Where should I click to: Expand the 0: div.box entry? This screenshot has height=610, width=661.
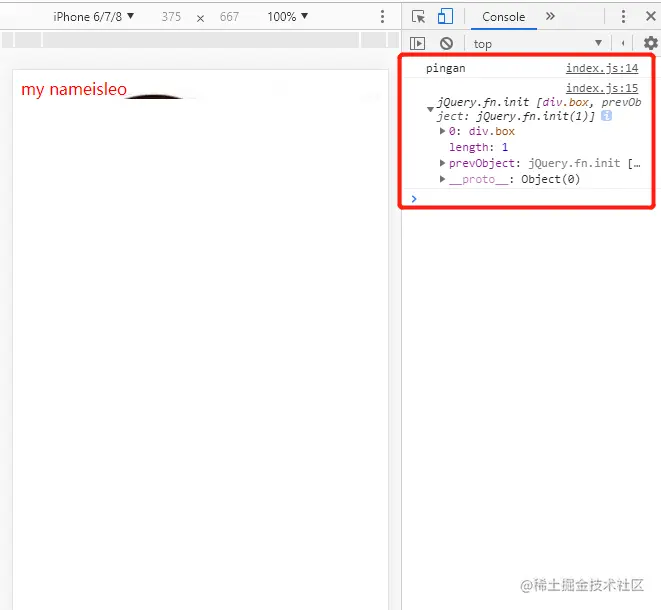coord(442,131)
